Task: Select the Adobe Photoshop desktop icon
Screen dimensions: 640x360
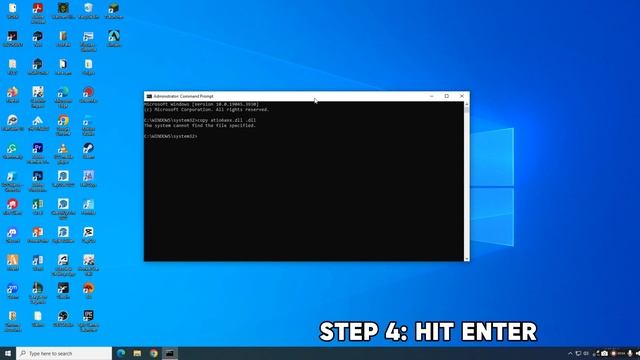Action: coord(38,181)
